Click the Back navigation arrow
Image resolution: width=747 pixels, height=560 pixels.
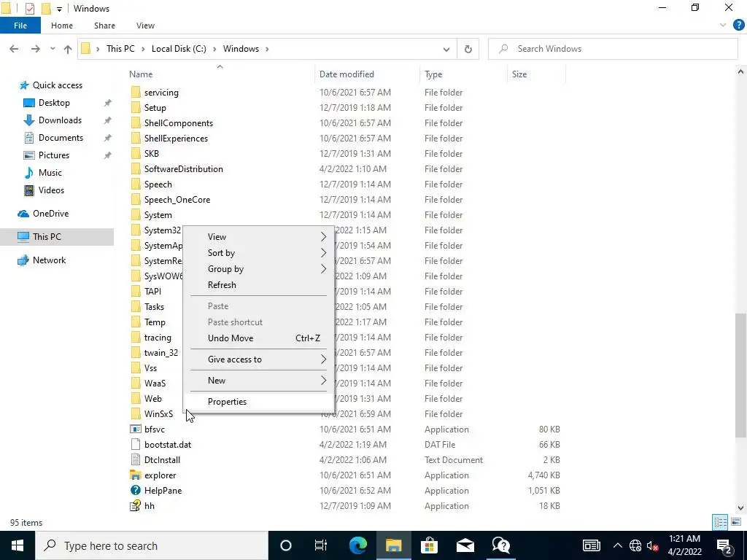(15, 49)
